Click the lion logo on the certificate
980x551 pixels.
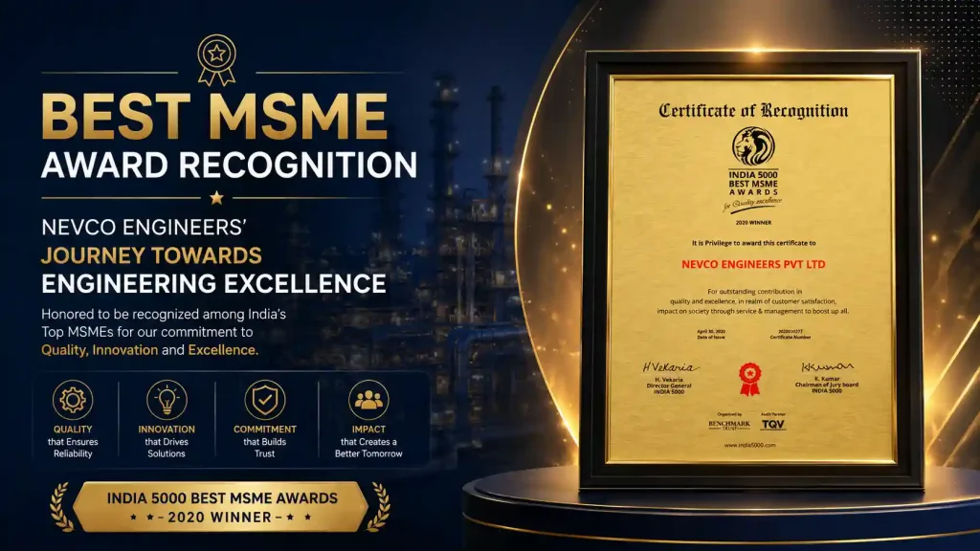[x=753, y=146]
